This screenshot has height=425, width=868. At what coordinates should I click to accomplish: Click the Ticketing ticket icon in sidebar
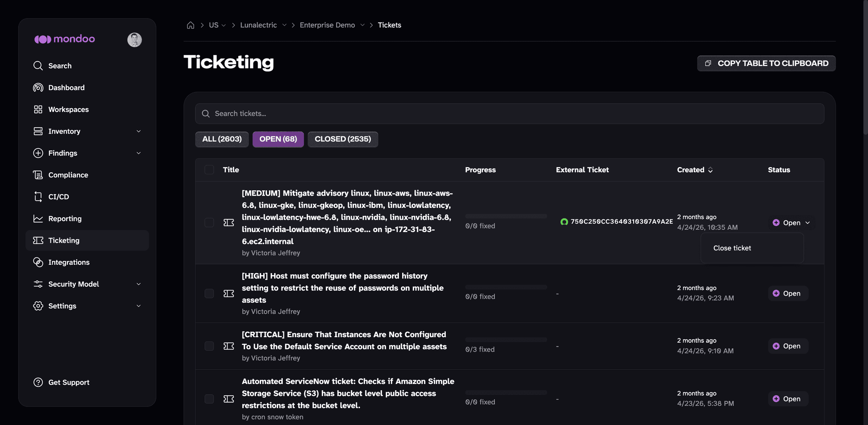(x=38, y=240)
